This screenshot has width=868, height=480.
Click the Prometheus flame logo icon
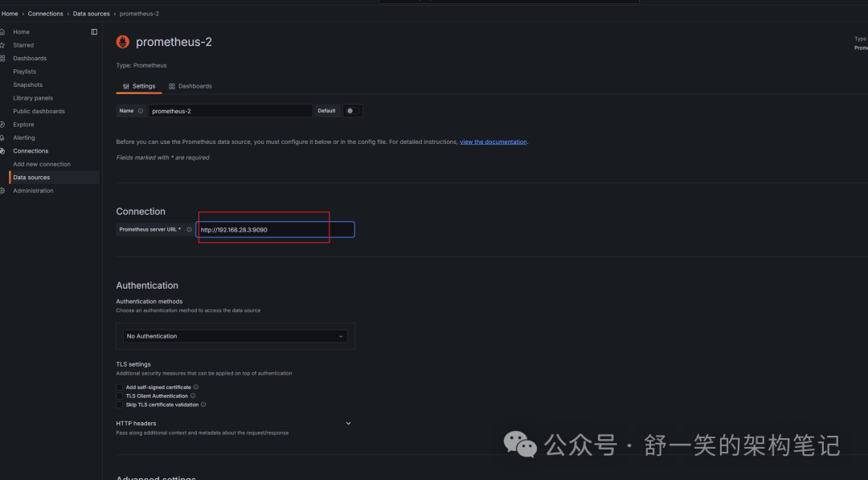(123, 42)
